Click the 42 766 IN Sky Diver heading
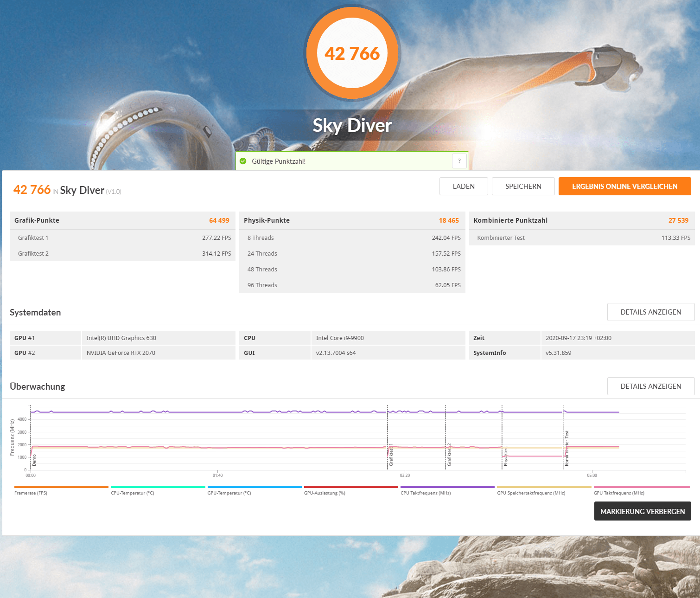Screen dimensions: 700x598 click(67, 190)
